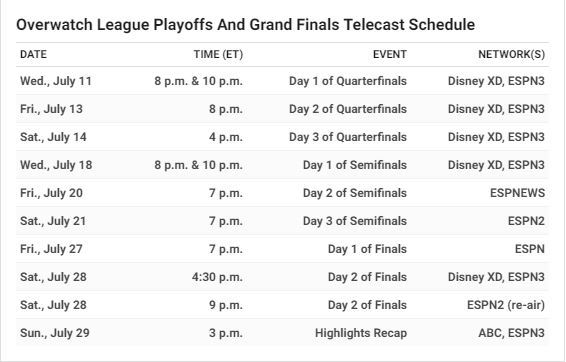The height and width of the screenshot is (362, 566).
Task: Click the 4 p.m. time on July 14
Action: (x=226, y=137)
